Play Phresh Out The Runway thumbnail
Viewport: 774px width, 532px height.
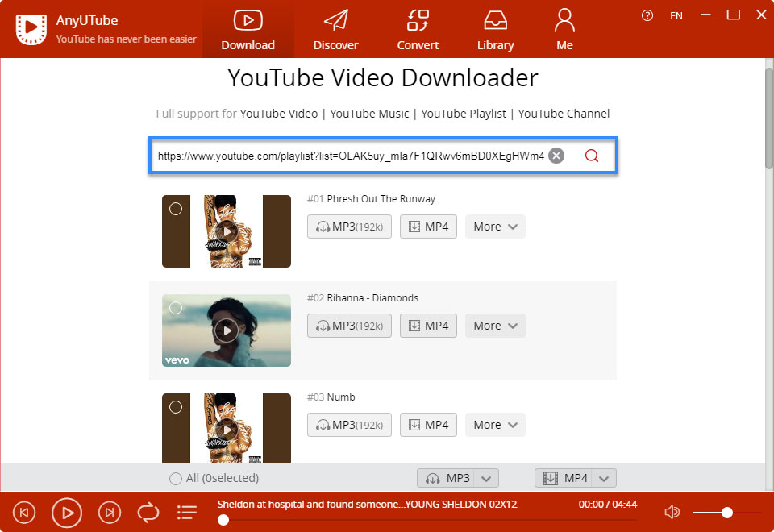(227, 231)
